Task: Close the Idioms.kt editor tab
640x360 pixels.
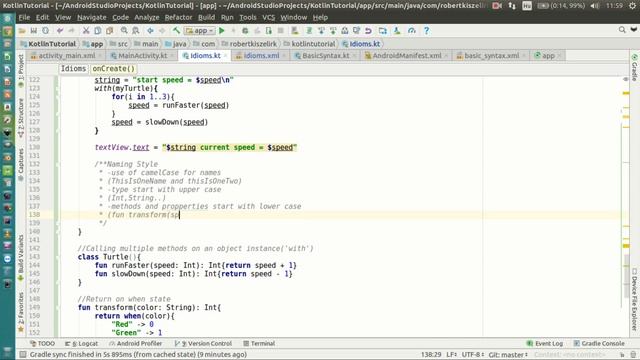Action: pos(225,56)
